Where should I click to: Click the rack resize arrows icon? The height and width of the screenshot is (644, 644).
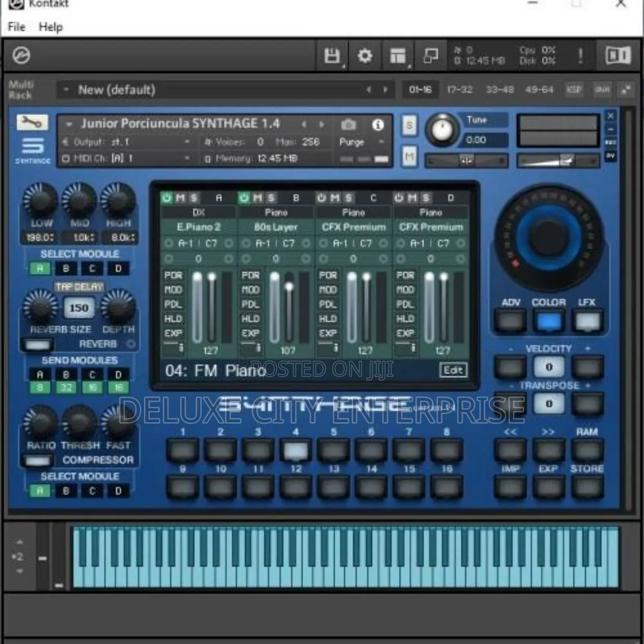pyautogui.click(x=626, y=90)
